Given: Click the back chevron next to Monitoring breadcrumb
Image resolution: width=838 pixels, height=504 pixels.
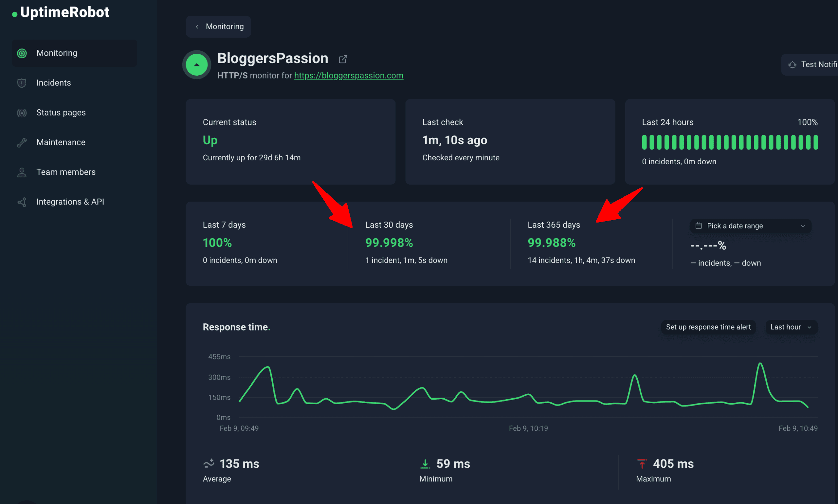Looking at the screenshot, I should click(197, 26).
